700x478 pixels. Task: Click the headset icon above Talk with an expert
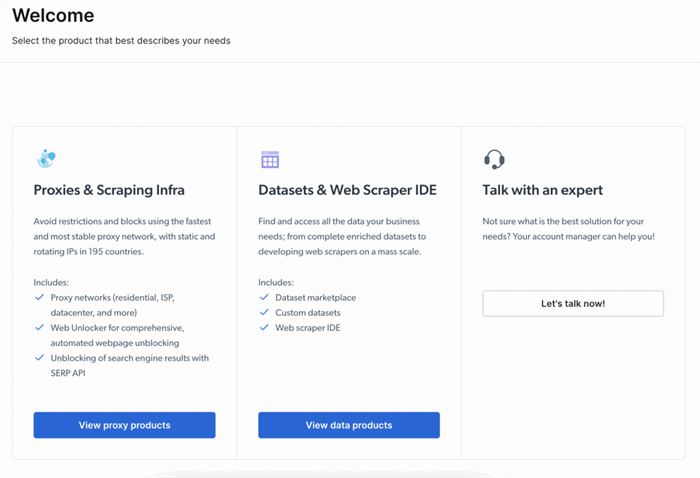coord(494,159)
